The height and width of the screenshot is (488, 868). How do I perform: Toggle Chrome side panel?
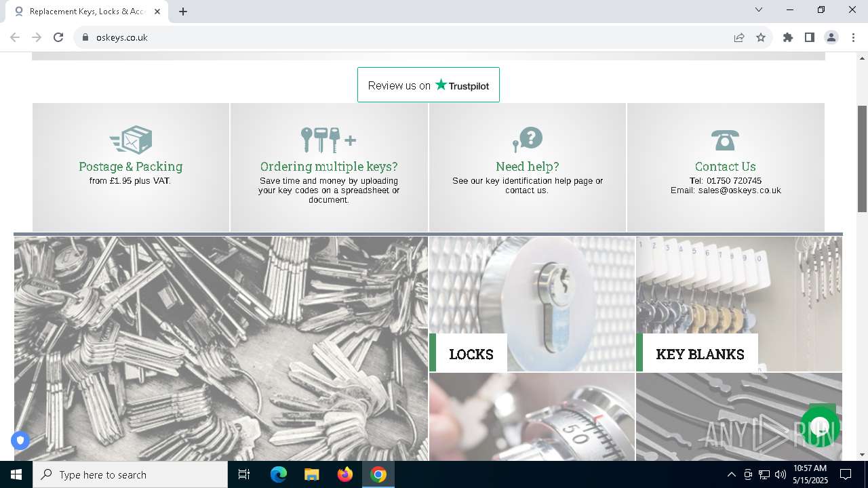(810, 37)
